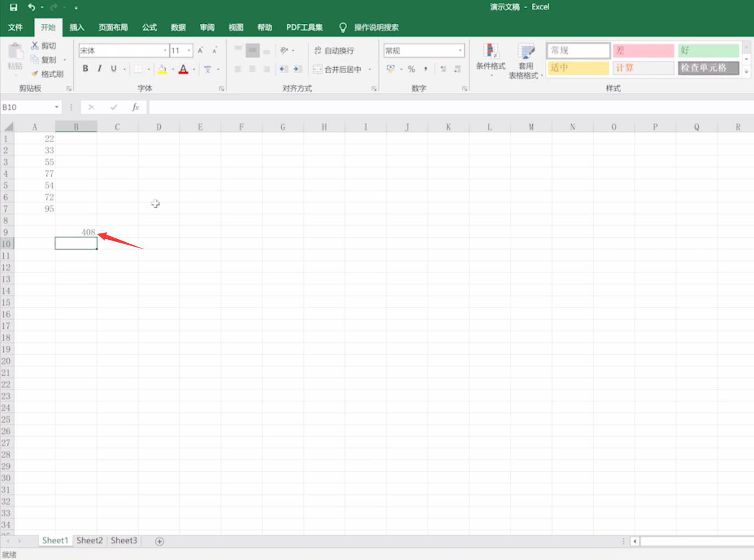This screenshot has height=560, width=754.
Task: Toggle bold formatting
Action: click(x=85, y=69)
